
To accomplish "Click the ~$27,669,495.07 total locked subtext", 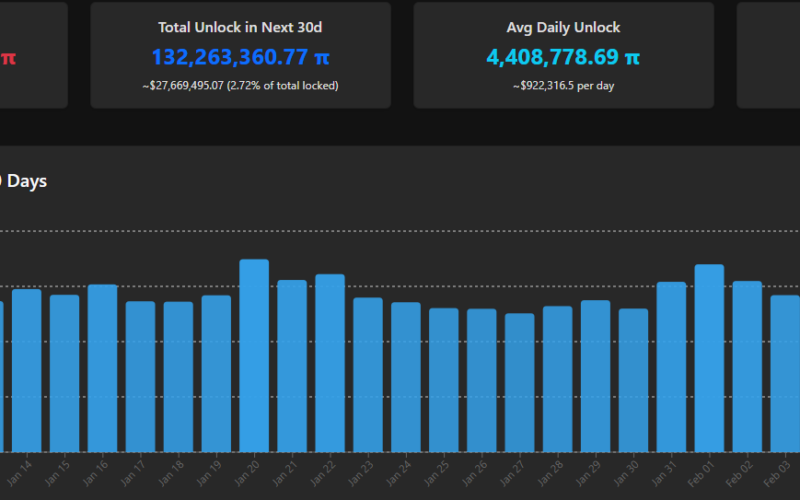I will tap(240, 86).
